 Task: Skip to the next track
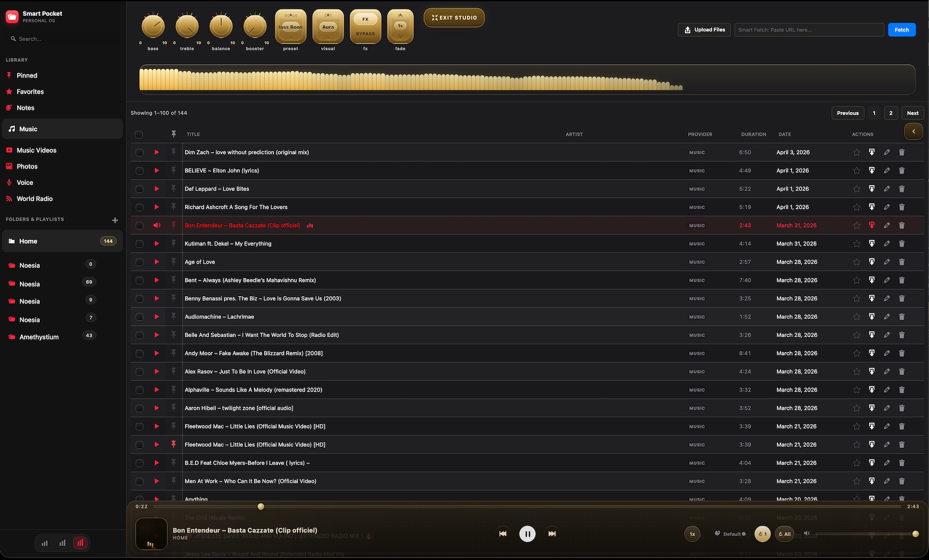552,534
